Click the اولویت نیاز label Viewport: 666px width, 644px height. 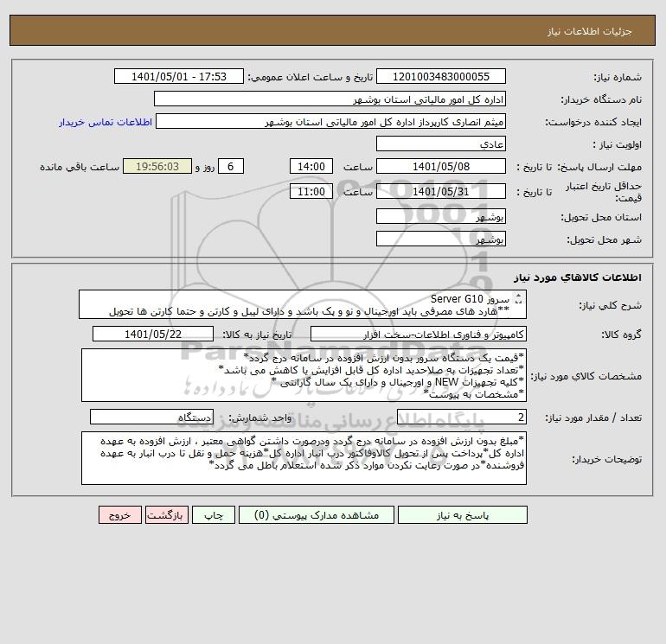[x=618, y=144]
